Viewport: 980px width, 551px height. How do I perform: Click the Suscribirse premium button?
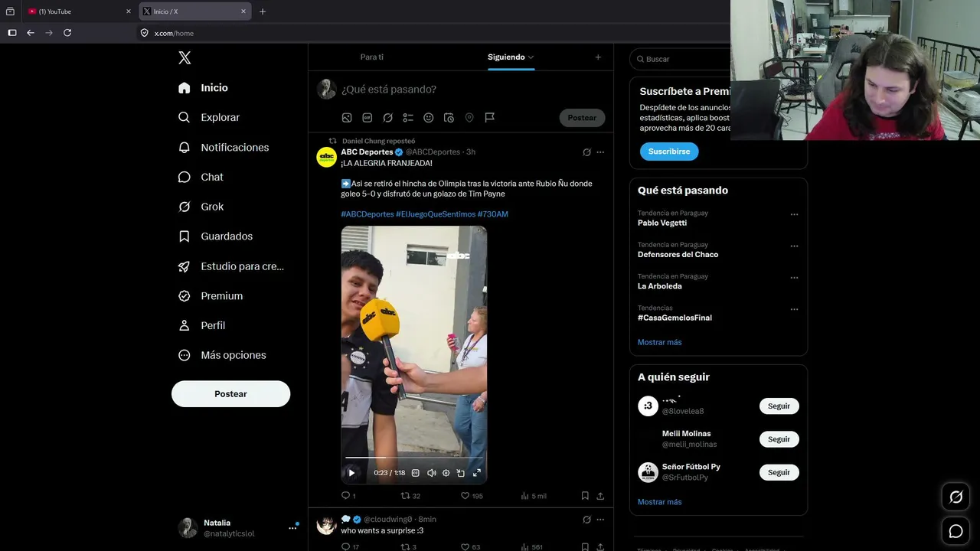tap(669, 152)
